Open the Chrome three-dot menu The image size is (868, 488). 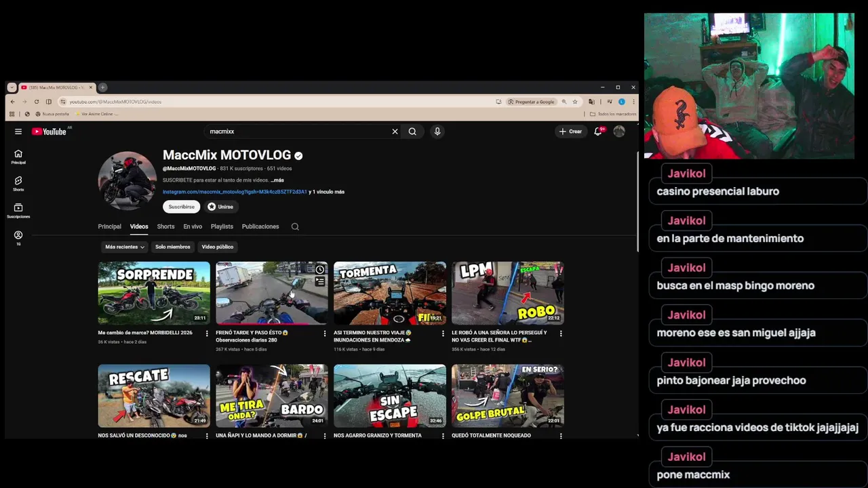click(x=633, y=102)
